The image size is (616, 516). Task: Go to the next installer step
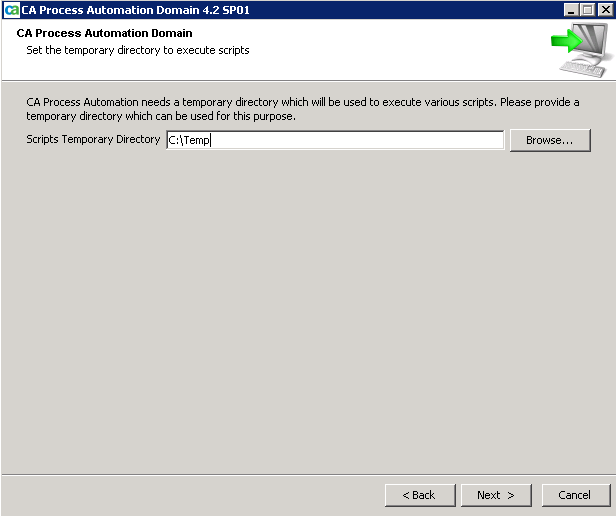pos(496,495)
